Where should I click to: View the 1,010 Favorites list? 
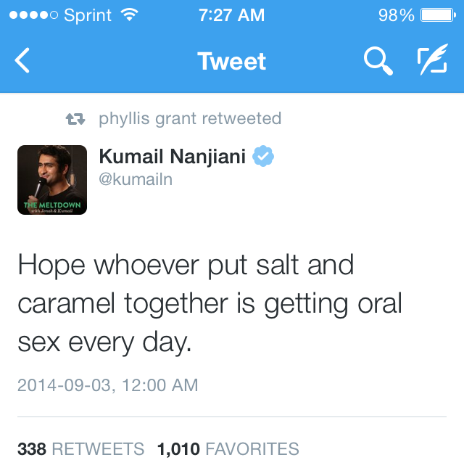[x=228, y=449]
